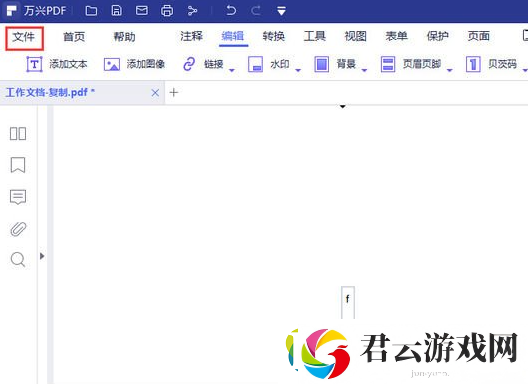528x384 pixels.
Task: Switch to the 保护 tab
Action: pyautogui.click(x=438, y=36)
